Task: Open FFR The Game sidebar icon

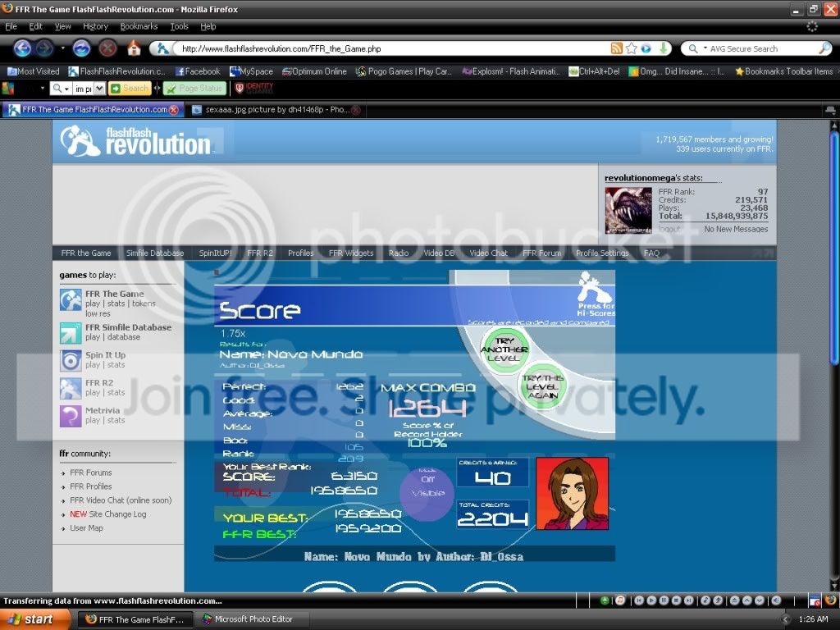Action: pos(71,300)
